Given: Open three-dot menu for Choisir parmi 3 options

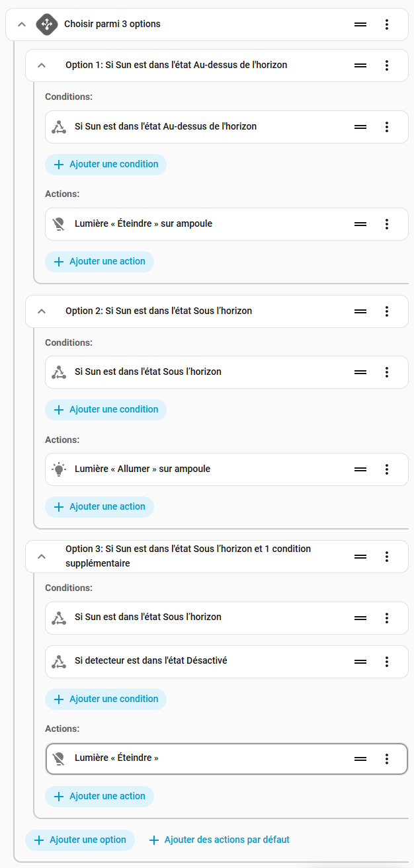Looking at the screenshot, I should (x=387, y=24).
